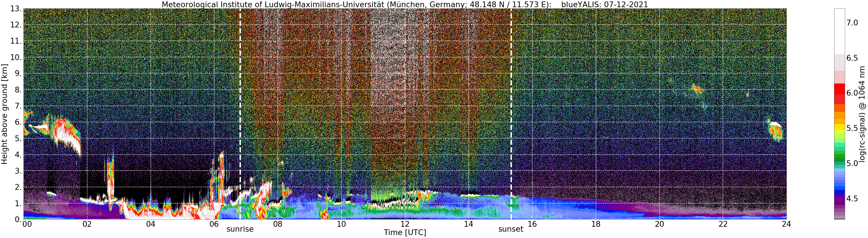Click the 'sunset' label below the time axis
Image resolution: width=868 pixels, height=238 pixels.
[511, 229]
